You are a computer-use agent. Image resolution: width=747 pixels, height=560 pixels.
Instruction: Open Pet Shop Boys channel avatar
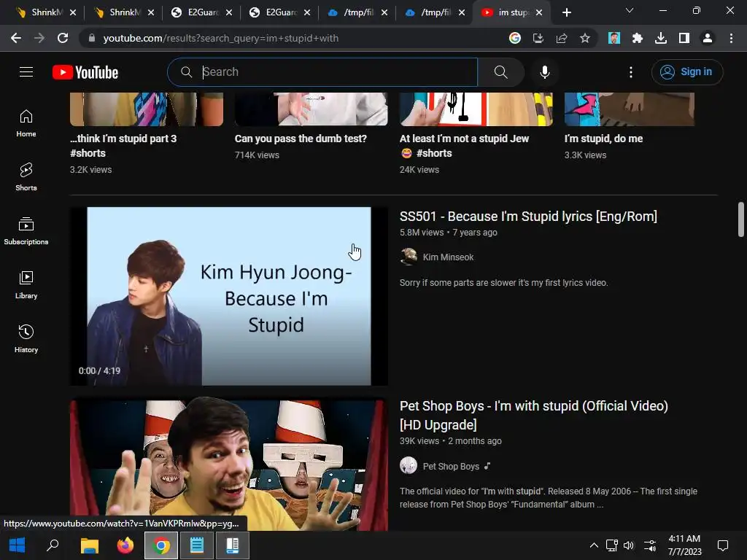point(409,465)
